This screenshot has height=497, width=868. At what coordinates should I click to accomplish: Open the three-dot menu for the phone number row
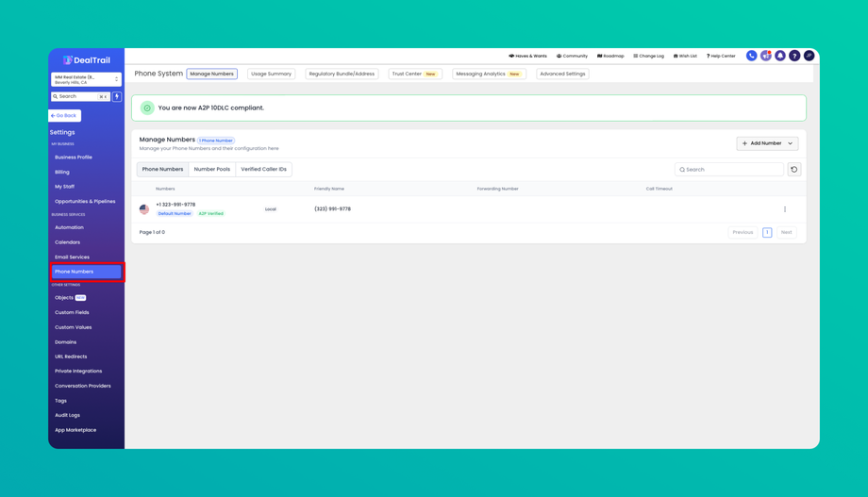click(x=785, y=209)
